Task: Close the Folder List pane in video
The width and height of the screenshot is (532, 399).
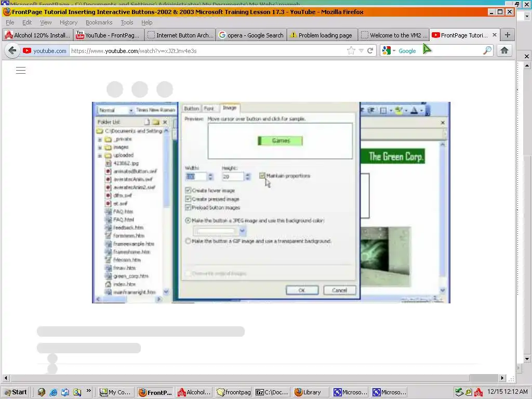Action: tap(165, 122)
